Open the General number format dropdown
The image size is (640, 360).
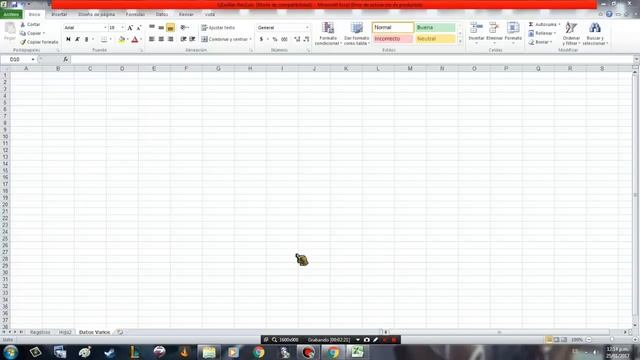[x=307, y=28]
